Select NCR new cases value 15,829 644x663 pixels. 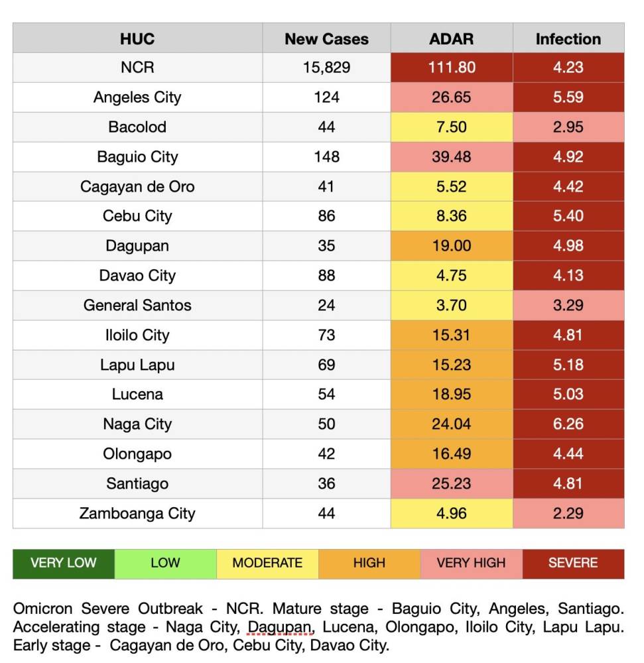pyautogui.click(x=326, y=68)
